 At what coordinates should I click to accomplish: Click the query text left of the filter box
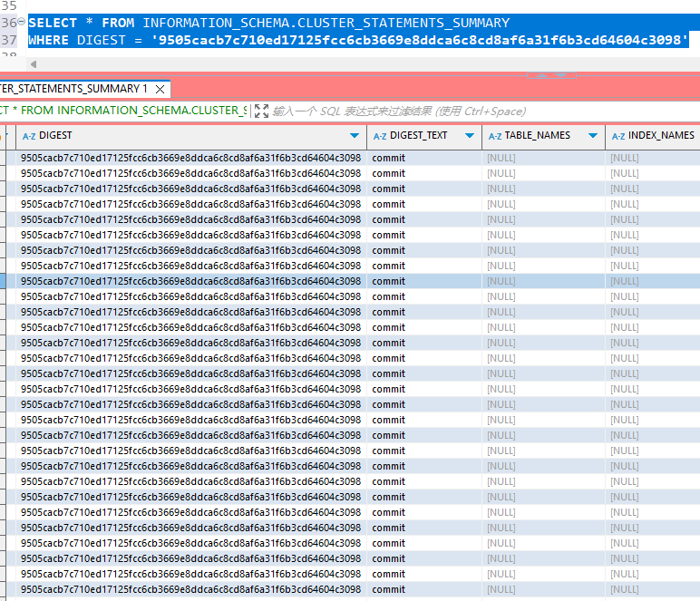[122, 111]
